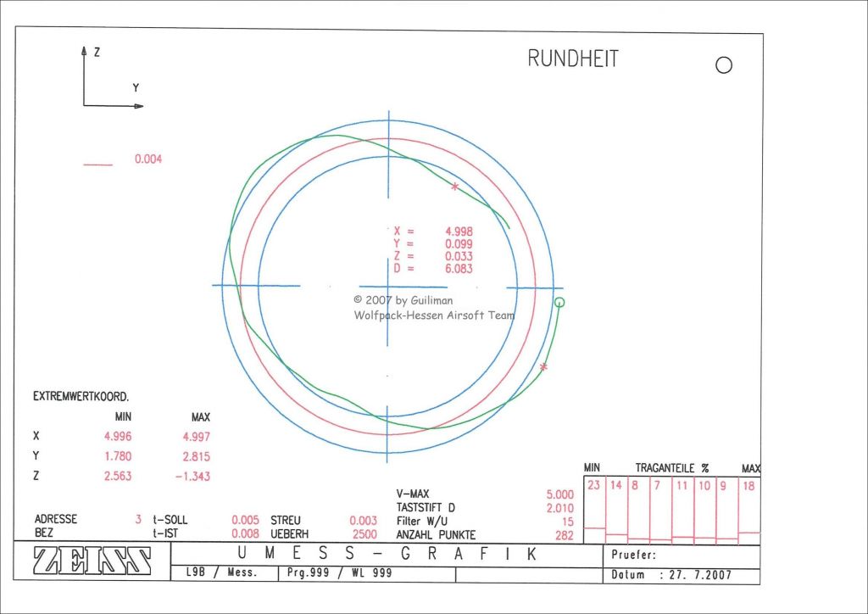Viewport: 868px width, 614px height.
Task: Click the 0.004 scale value
Action: click(x=148, y=159)
